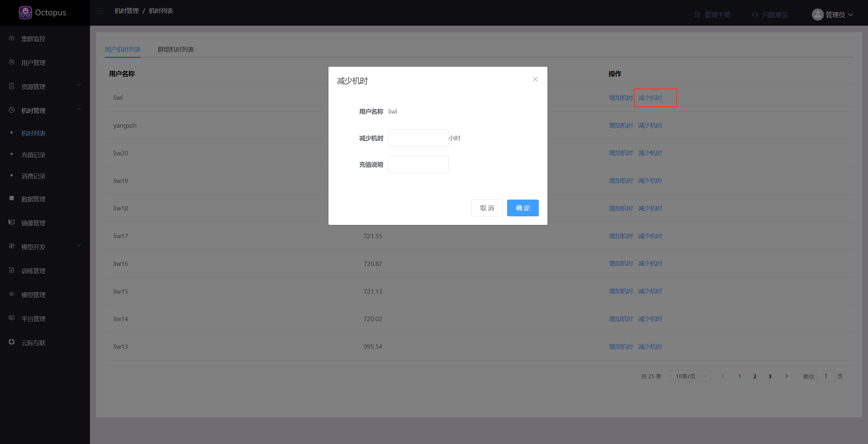The width and height of the screenshot is (868, 444).
Task: Click the 训练管理 sidebar icon
Action: 12,270
